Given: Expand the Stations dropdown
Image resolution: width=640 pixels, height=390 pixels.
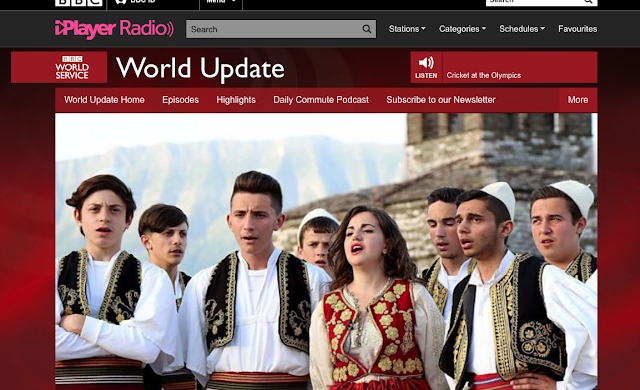Looking at the screenshot, I should tap(407, 29).
